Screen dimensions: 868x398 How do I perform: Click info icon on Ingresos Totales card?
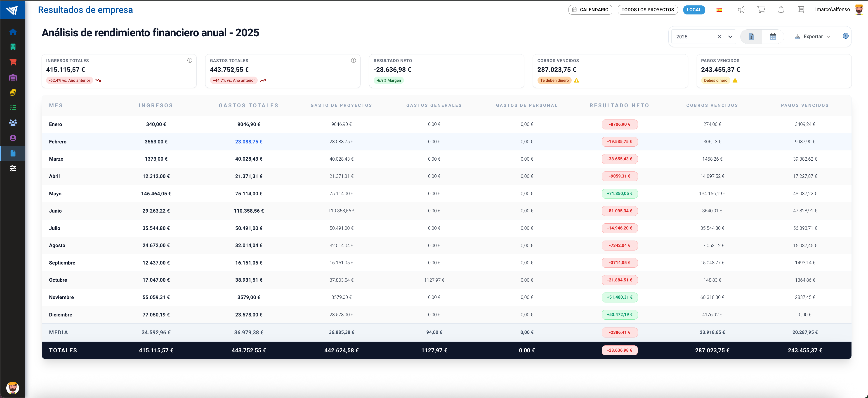[190, 60]
